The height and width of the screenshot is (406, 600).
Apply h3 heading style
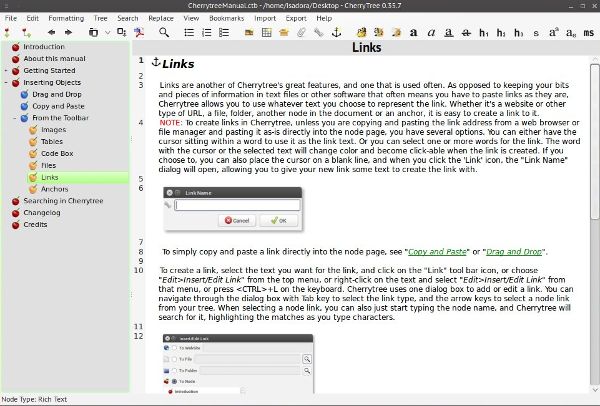coord(518,33)
